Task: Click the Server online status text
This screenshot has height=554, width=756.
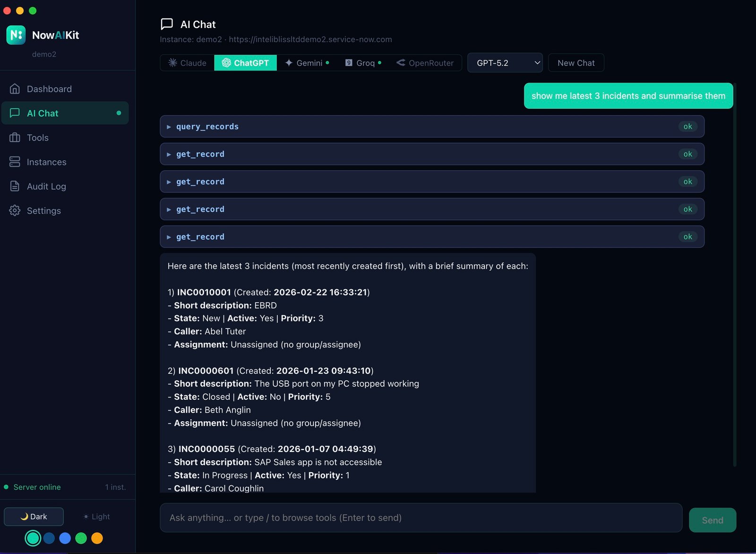Action: (x=37, y=487)
